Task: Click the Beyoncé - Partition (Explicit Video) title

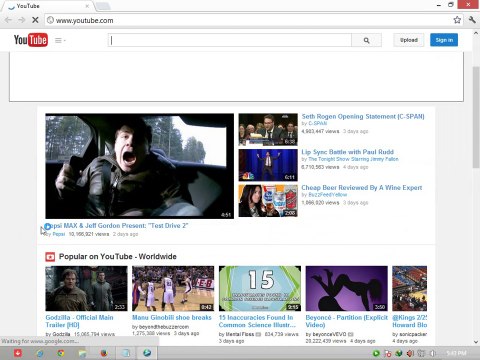Action: (347, 321)
